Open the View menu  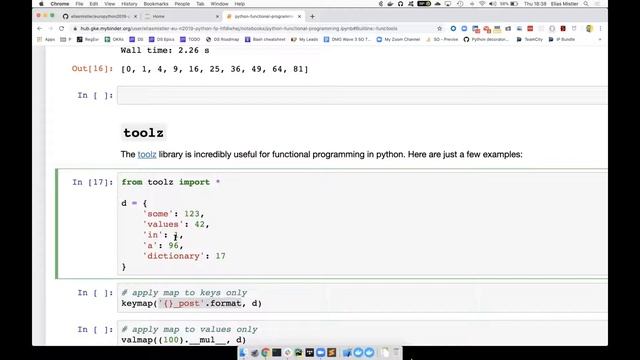pos(109,4)
